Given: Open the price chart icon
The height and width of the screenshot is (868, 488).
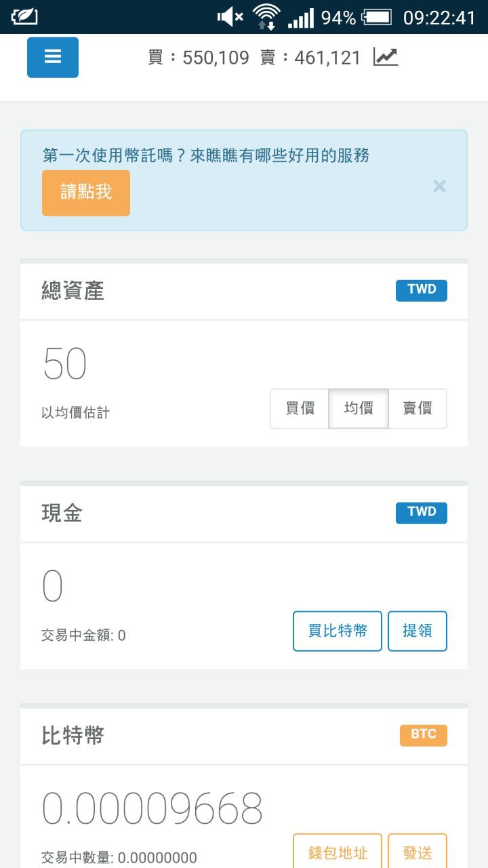Looking at the screenshot, I should (386, 57).
